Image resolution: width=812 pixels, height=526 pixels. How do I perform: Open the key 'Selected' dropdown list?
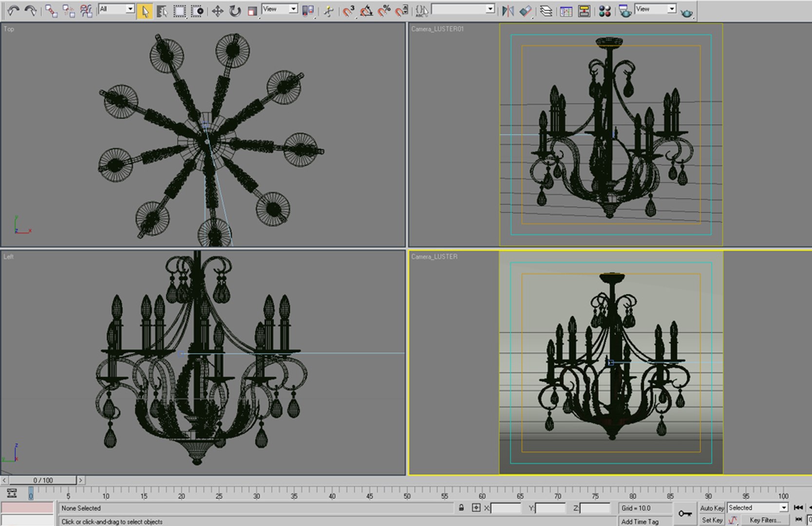click(757, 507)
